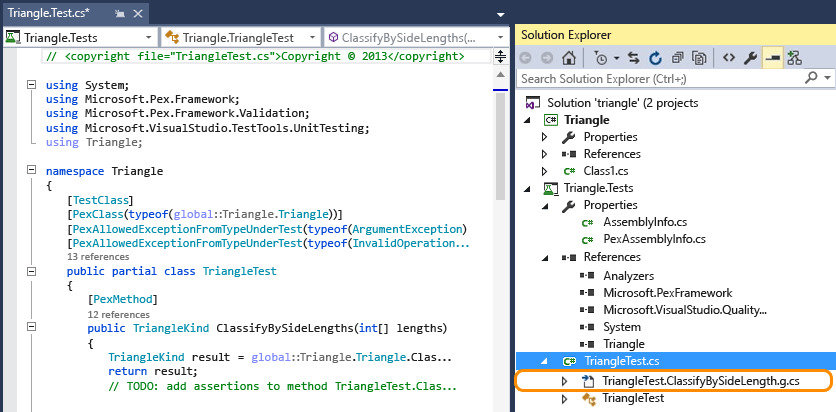Expand the TriangleTest class node arrow
Screen dimensions: 836x412
564,398
